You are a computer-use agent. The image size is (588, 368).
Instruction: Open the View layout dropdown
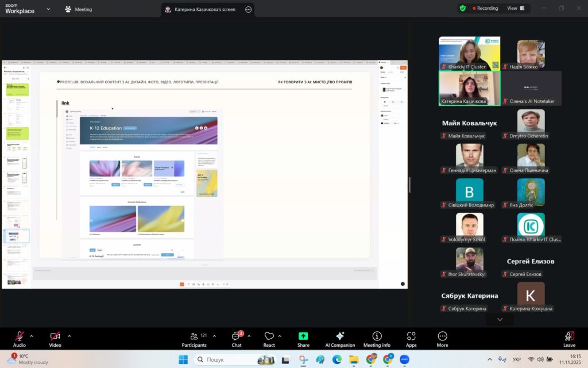click(x=515, y=9)
